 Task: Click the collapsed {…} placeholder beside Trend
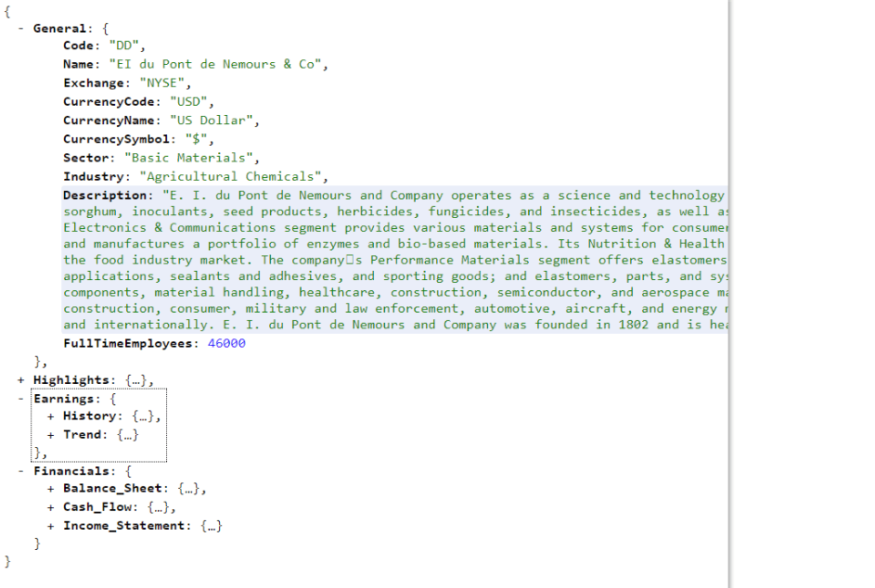128,435
